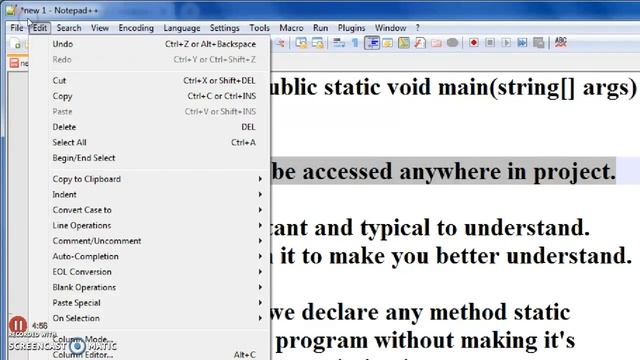Click highlighted text 'be accessed anywhere in project.'
The image size is (640, 360).
[443, 171]
